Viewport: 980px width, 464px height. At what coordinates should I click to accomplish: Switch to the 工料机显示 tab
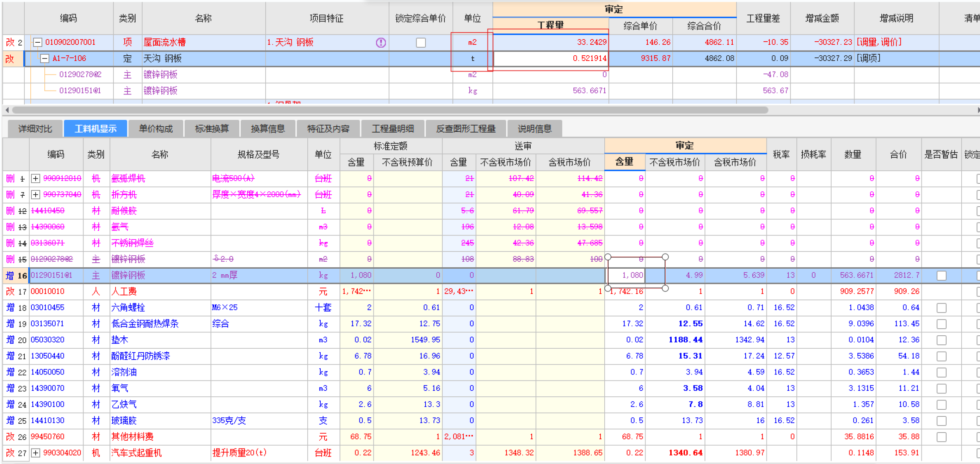(95, 129)
